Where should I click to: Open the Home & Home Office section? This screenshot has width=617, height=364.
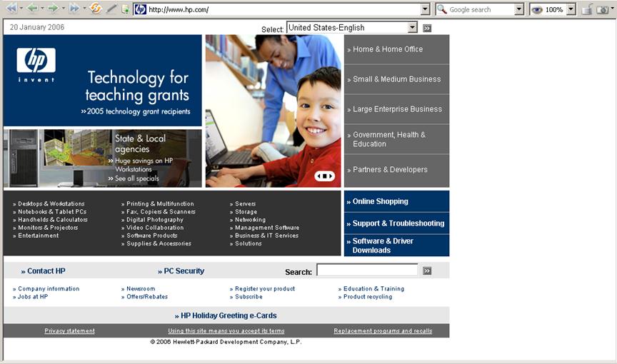click(x=396, y=49)
